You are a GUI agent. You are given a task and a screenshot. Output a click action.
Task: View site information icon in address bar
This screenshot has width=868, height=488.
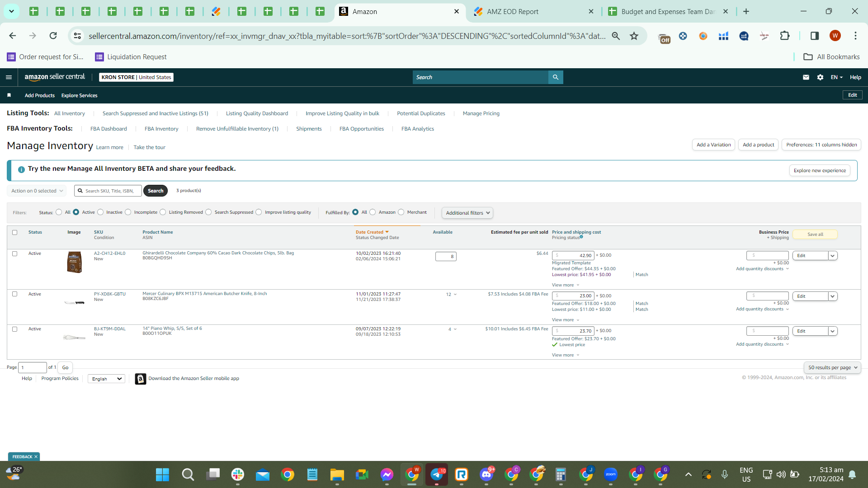point(77,36)
